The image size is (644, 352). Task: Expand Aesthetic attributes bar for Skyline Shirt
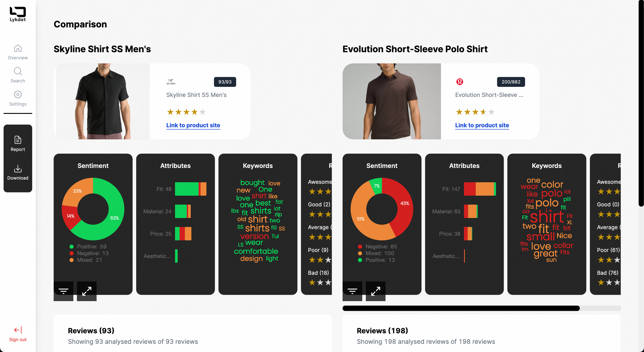176,255
